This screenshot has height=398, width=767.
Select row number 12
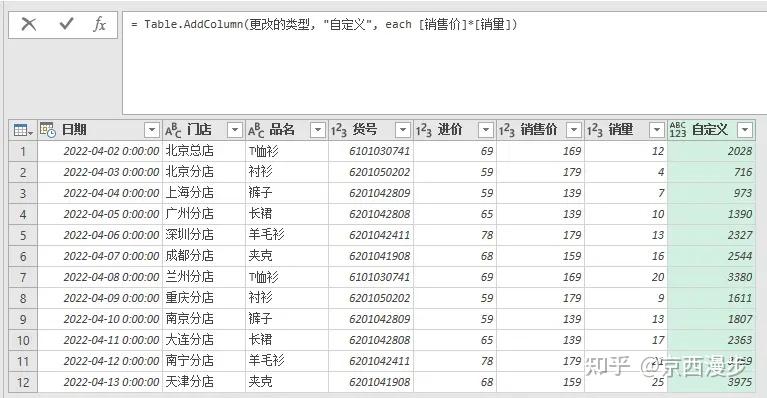tap(23, 382)
